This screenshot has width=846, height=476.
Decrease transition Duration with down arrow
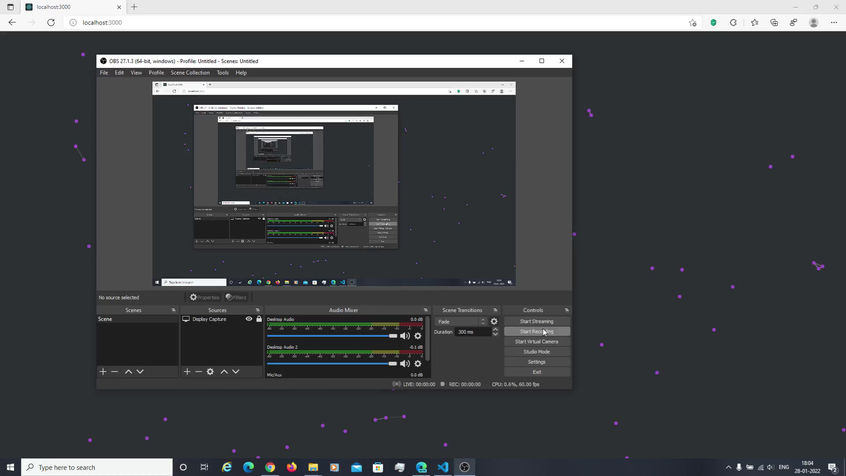click(x=495, y=334)
